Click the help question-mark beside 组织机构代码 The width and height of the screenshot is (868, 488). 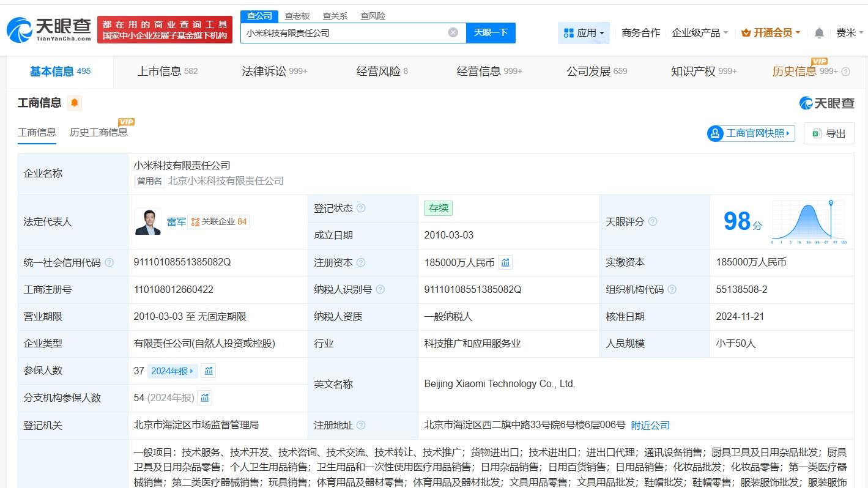tap(672, 289)
